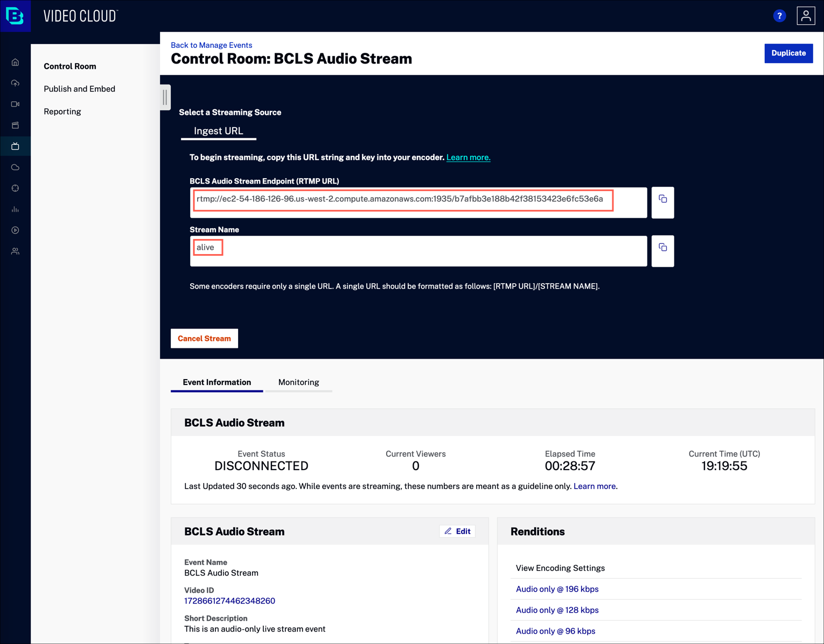Open the Cloud Playout module icon
The image size is (824, 644).
[x=15, y=167]
